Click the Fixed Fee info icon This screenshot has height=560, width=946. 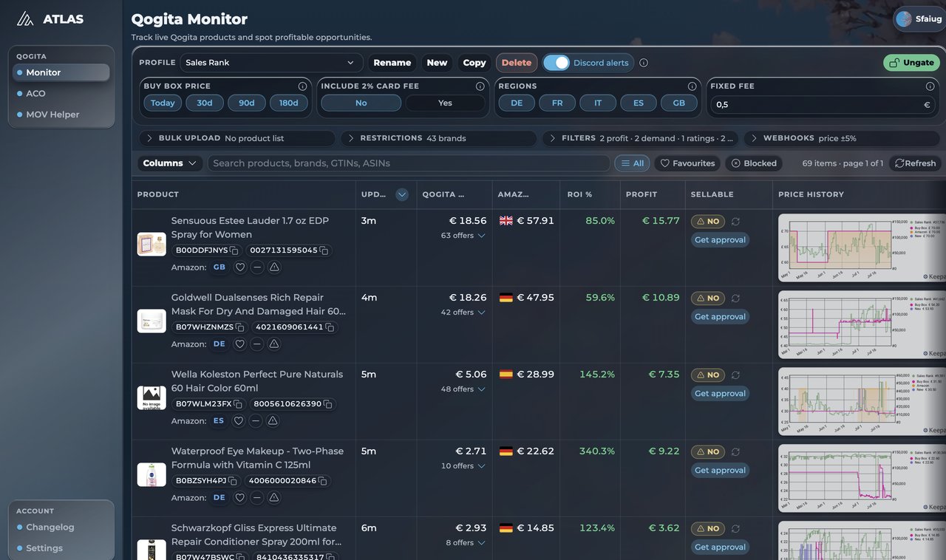point(930,86)
